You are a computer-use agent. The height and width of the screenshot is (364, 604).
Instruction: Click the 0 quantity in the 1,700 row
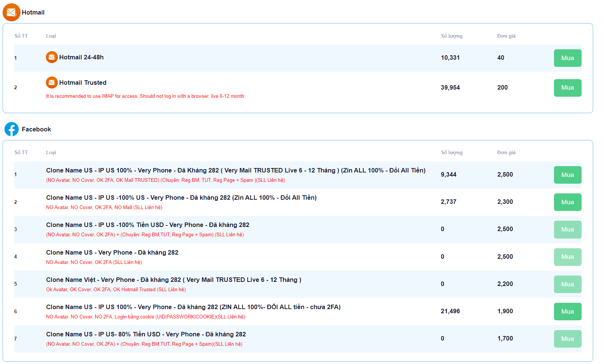(443, 338)
